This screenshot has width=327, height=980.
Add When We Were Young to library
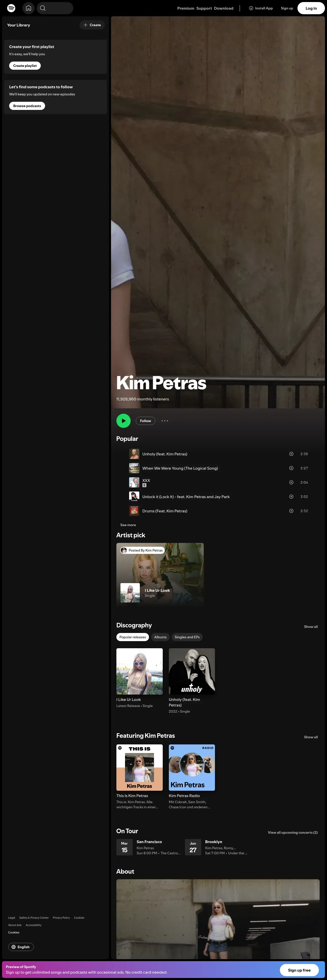291,468
